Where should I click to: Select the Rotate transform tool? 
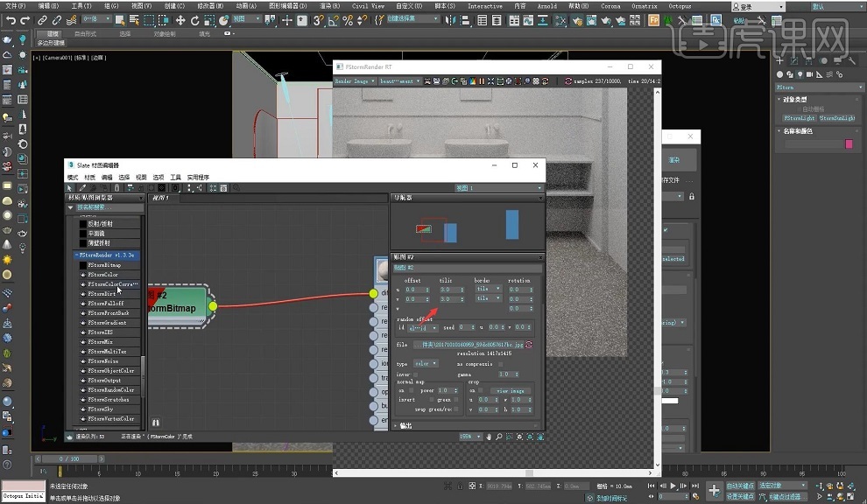pos(195,20)
